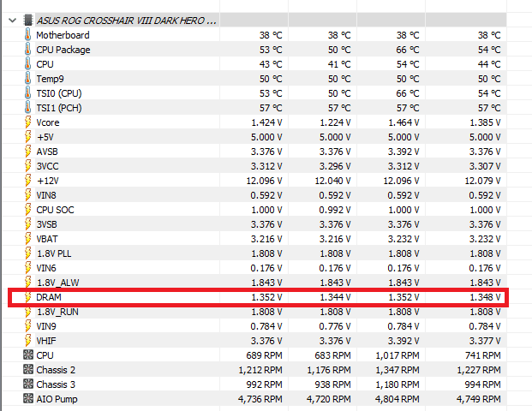Click lightning bolt icon beside Vcore
Screen dimensions: 532x411
pyautogui.click(x=27, y=122)
